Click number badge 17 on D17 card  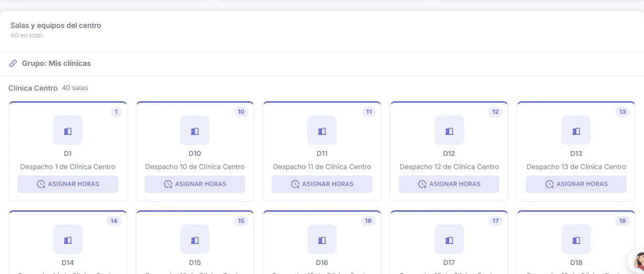click(496, 221)
